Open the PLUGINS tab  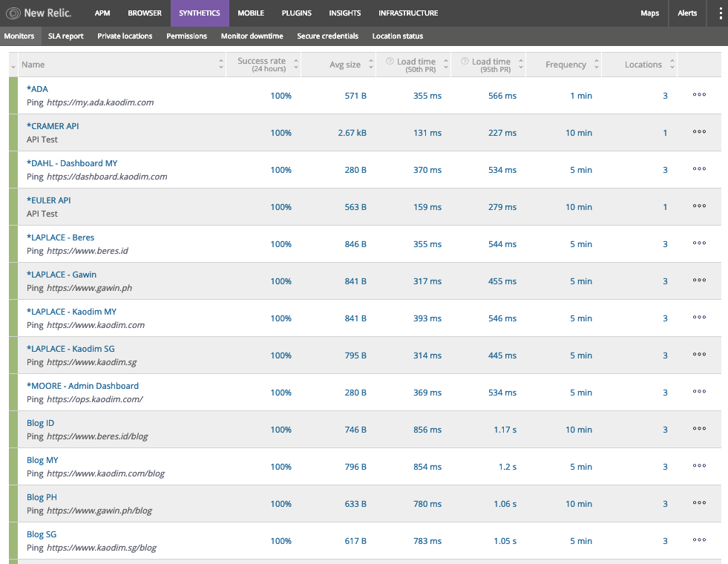(297, 13)
